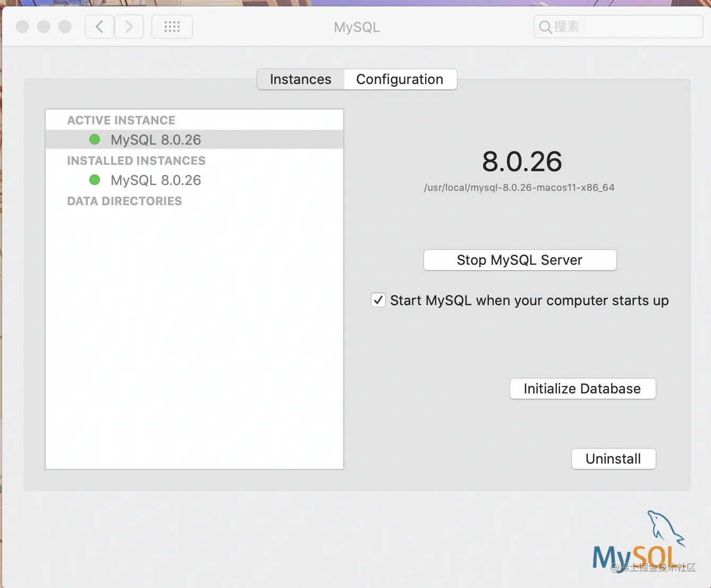Close the MySQL preferences window

22,27
